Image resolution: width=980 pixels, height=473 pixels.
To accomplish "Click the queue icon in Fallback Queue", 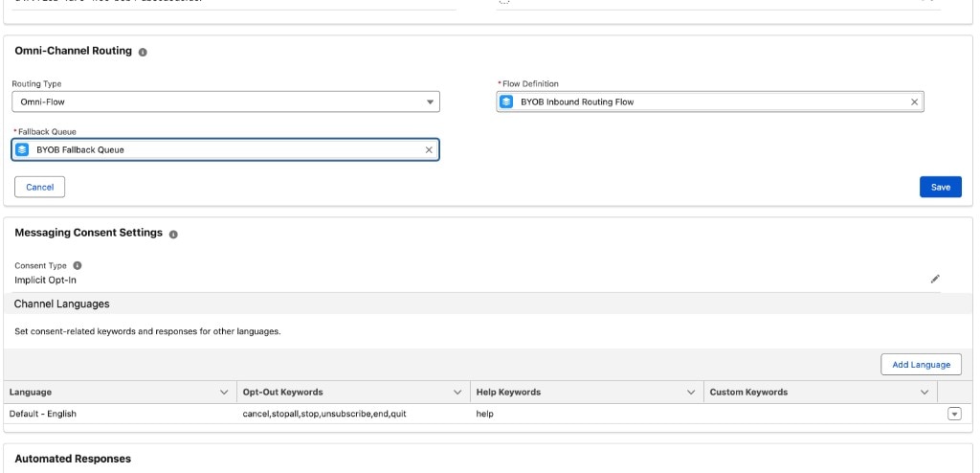I will pos(23,150).
